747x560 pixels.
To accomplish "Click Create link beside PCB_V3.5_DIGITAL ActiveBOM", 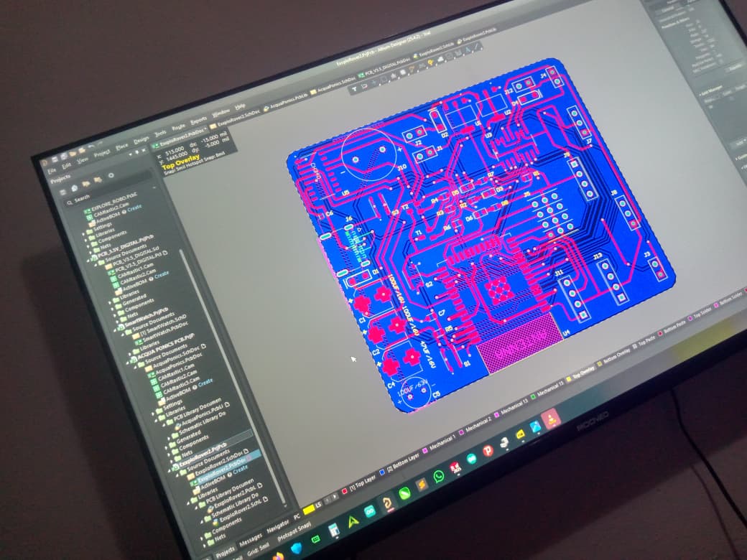I will tap(162, 274).
